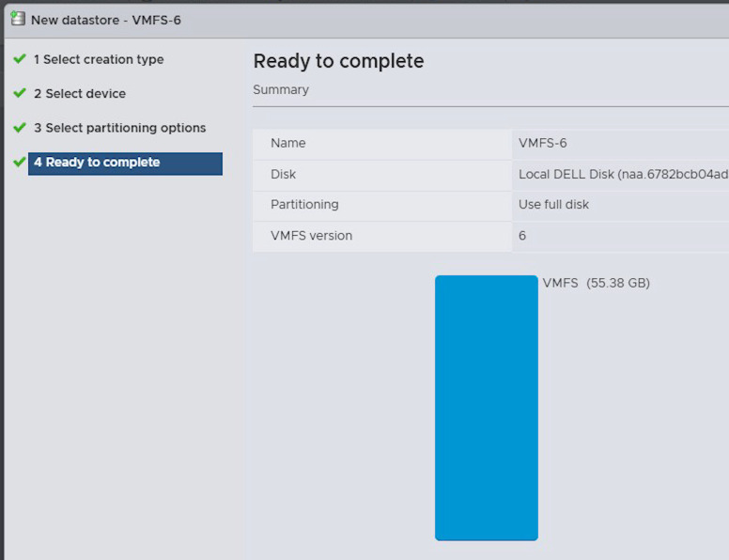Open step 3 Select partitioning options
The height and width of the screenshot is (560, 729).
click(119, 128)
